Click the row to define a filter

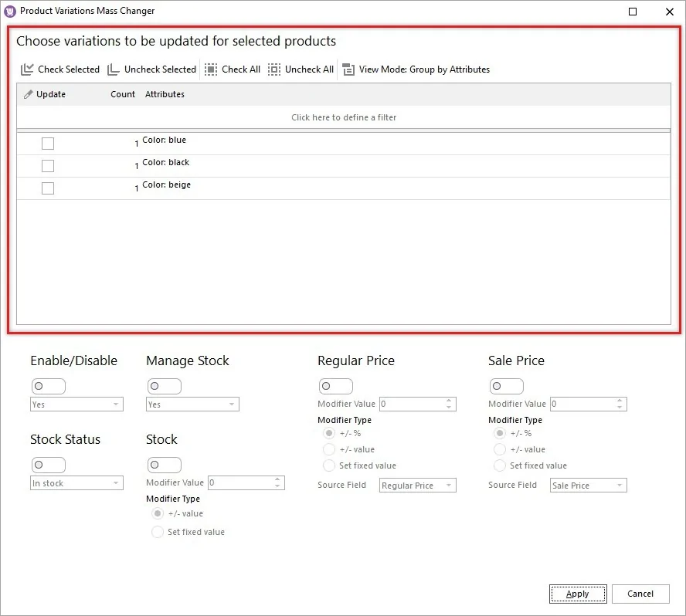(343, 117)
